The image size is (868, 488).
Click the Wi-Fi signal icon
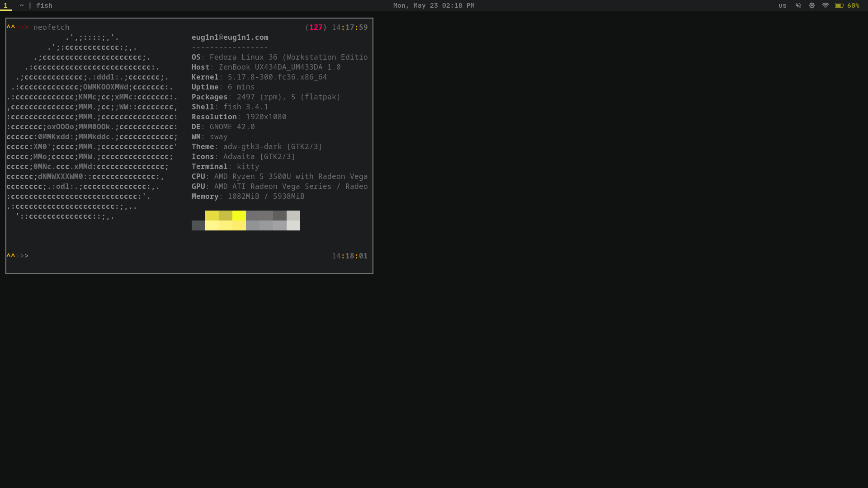(826, 5)
